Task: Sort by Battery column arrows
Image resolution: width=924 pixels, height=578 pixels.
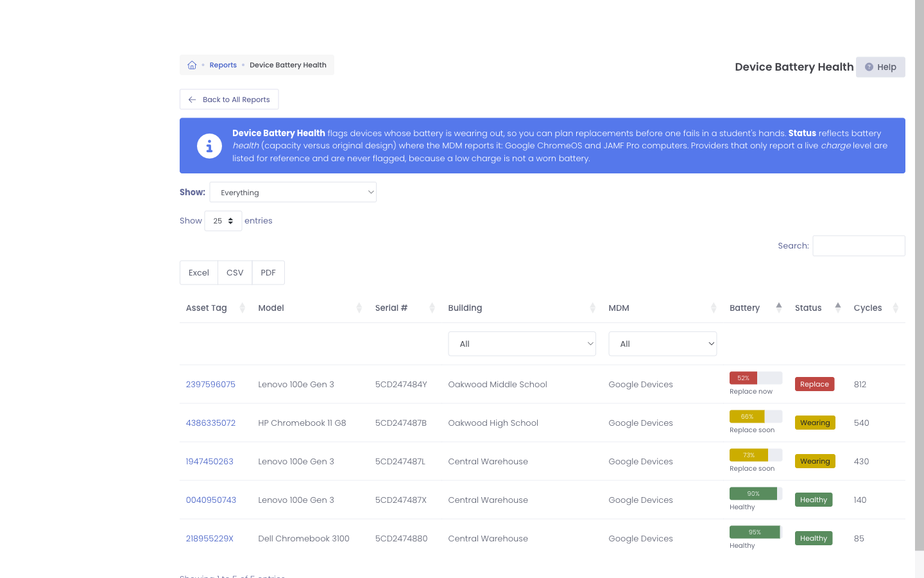Action: tap(779, 308)
